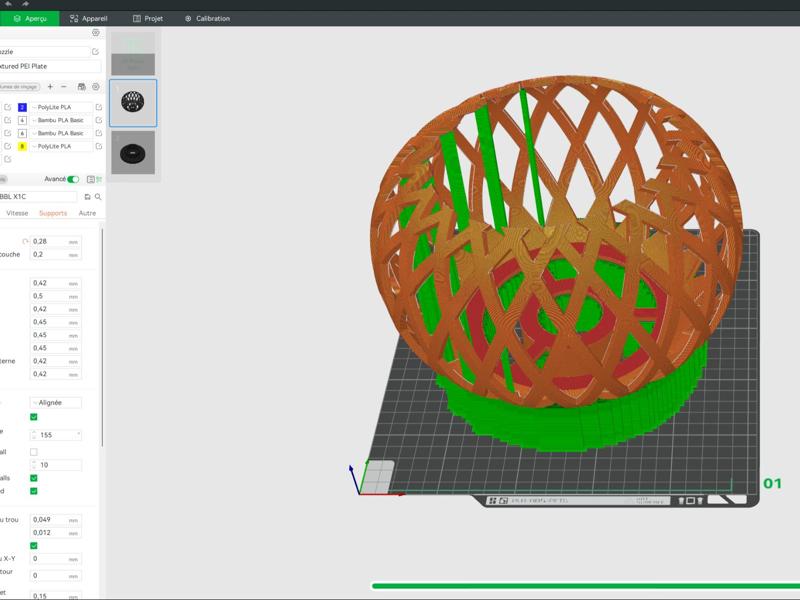Enable the unchecked checkbox below the 155 field

[x=34, y=452]
